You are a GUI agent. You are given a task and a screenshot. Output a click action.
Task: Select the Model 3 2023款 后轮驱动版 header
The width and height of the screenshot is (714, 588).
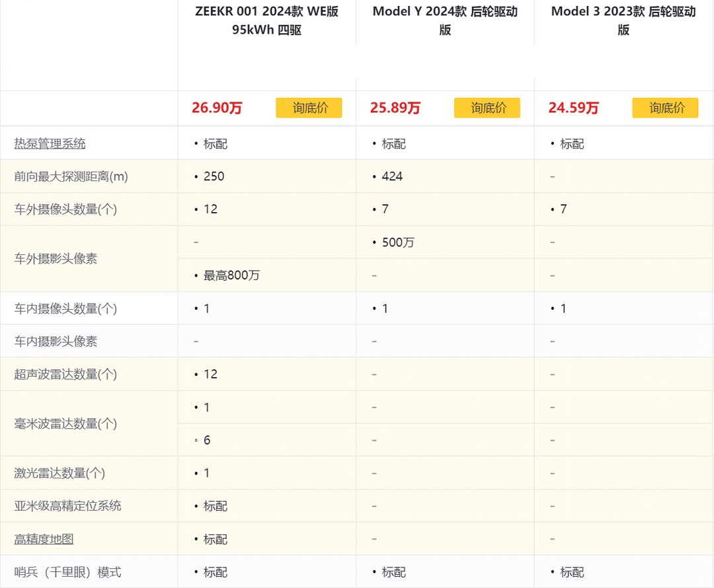[x=623, y=20]
